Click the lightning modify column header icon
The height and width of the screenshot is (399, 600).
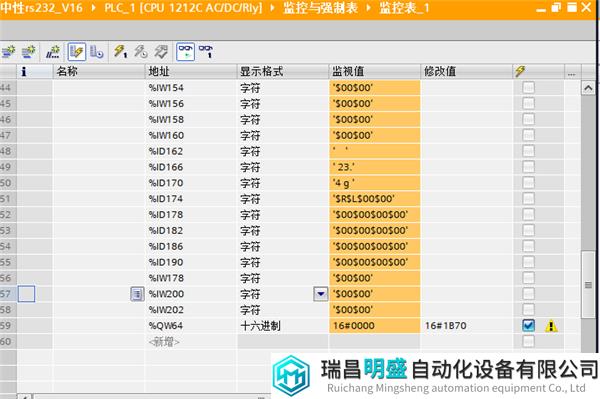click(x=520, y=72)
